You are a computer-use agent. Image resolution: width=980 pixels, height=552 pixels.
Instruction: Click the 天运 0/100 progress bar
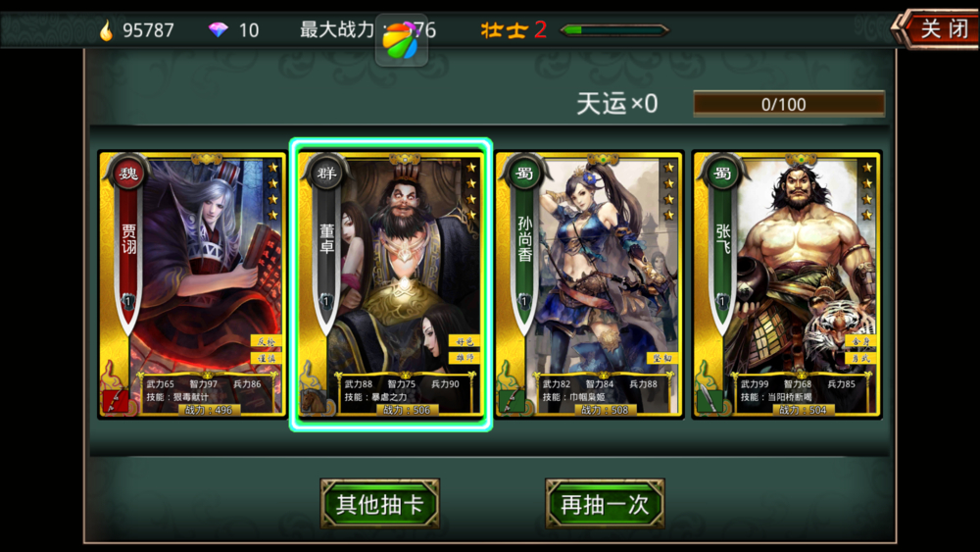pos(789,104)
